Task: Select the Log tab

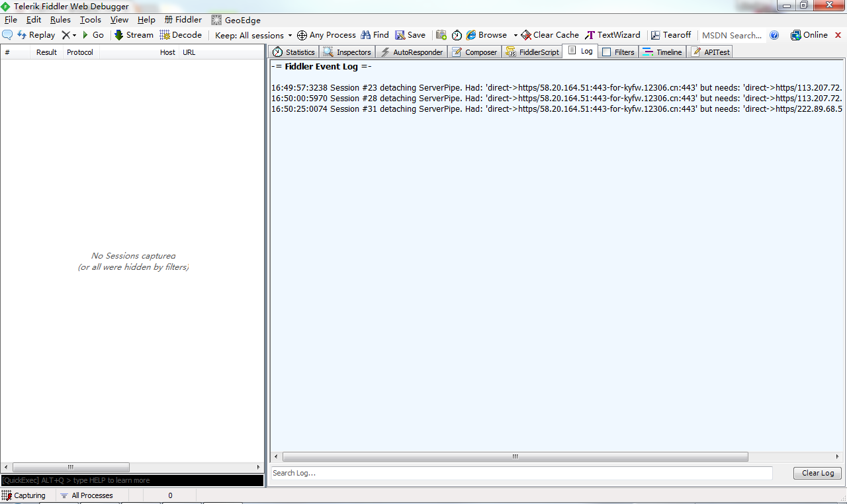Action: click(580, 51)
